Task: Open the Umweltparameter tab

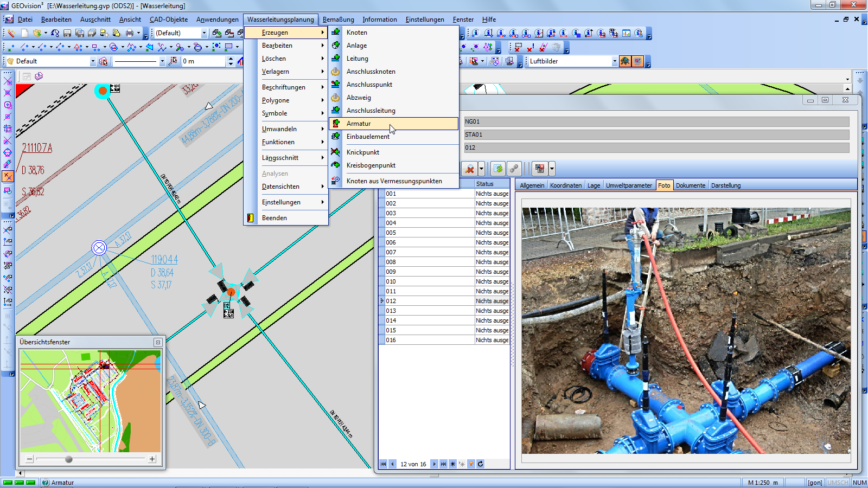Action: (x=629, y=185)
